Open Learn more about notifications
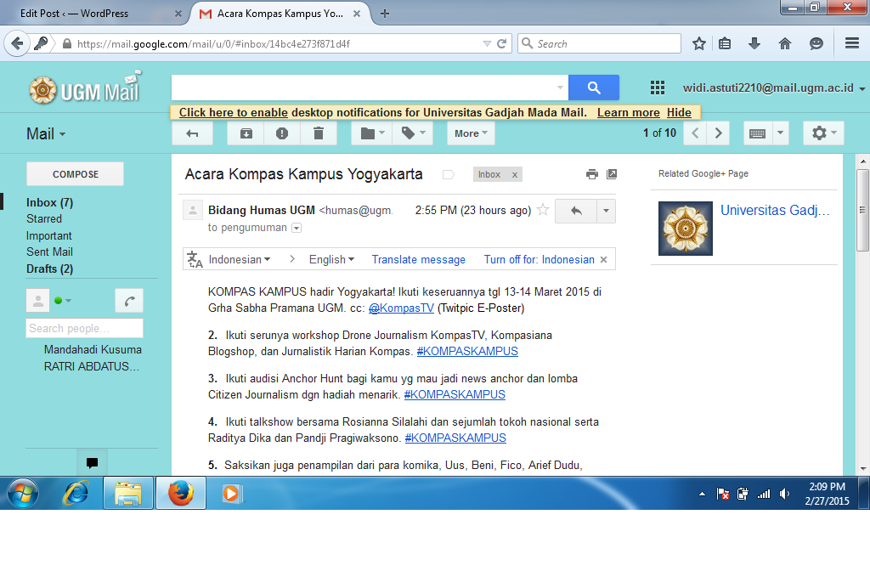 click(x=628, y=113)
